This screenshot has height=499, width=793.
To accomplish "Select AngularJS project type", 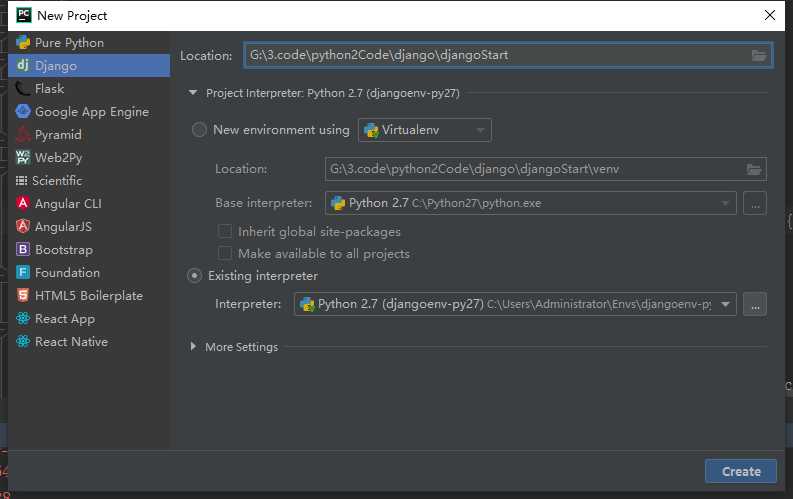I will [x=64, y=226].
